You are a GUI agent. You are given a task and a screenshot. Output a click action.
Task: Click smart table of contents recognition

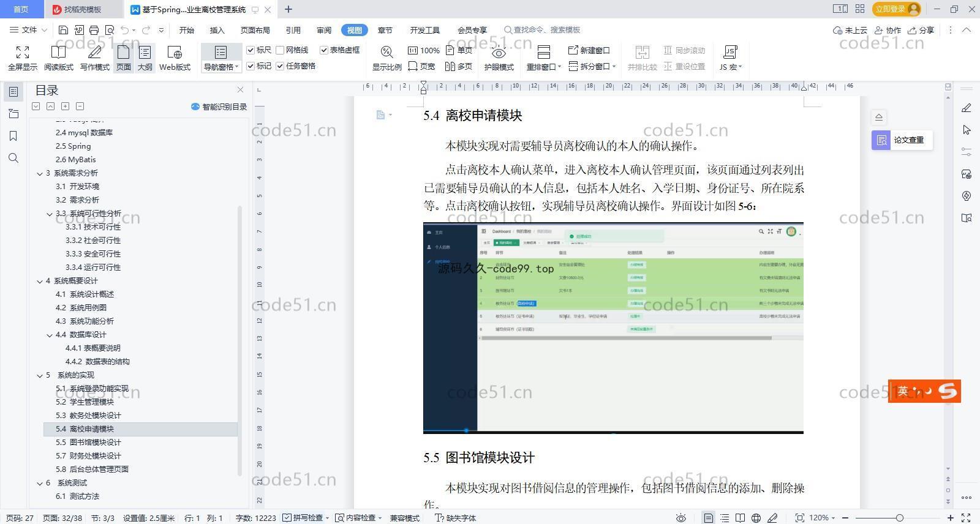click(219, 107)
